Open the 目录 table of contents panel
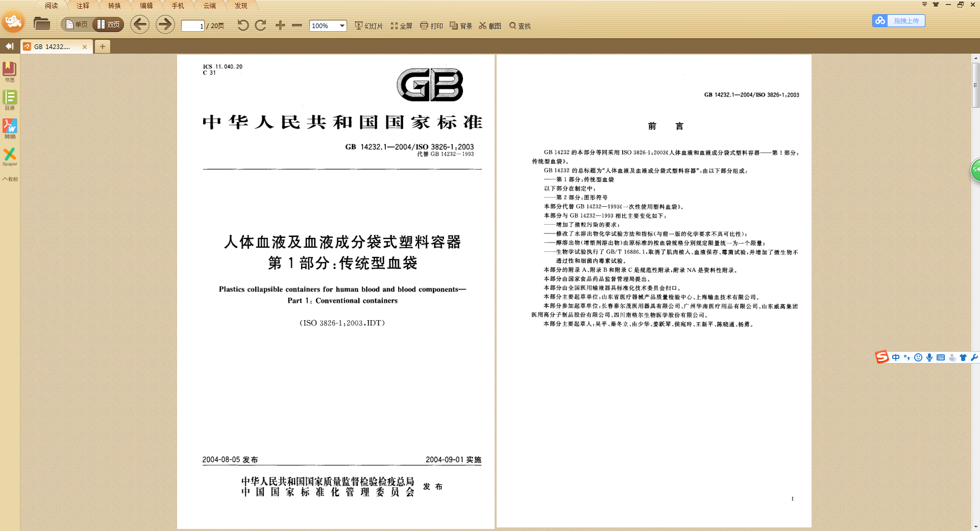Screen dimensions: 980x531 click(x=10, y=100)
